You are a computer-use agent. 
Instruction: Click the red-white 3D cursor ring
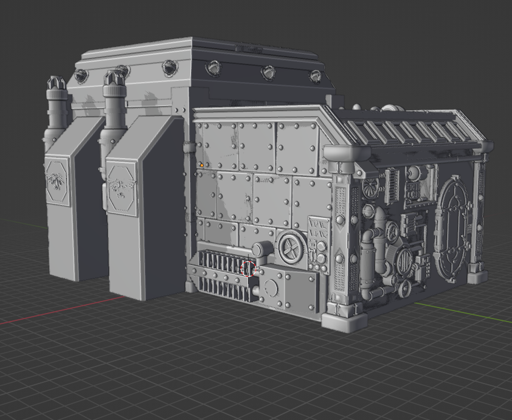coord(249,269)
